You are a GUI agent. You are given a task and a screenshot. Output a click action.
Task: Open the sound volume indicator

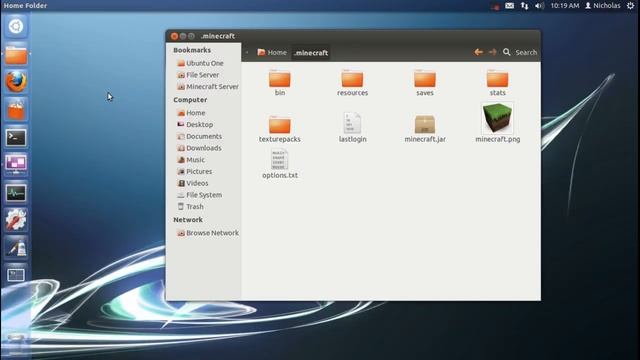click(539, 6)
